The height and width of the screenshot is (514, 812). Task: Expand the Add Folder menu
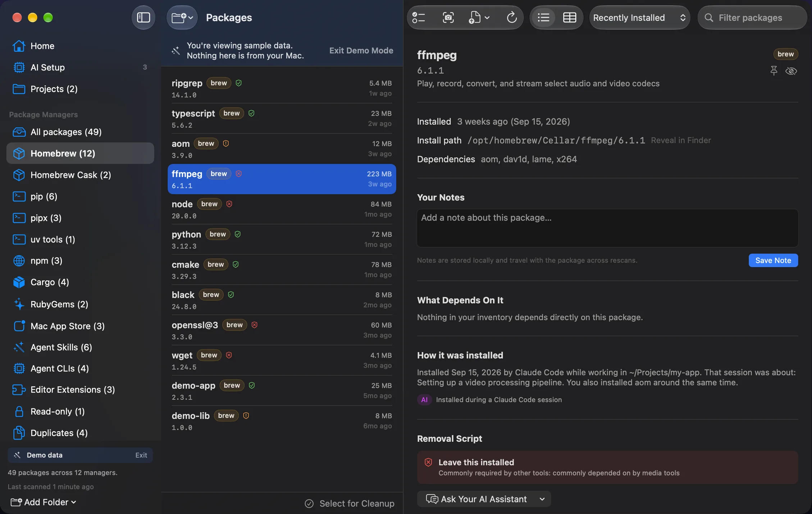coord(44,502)
